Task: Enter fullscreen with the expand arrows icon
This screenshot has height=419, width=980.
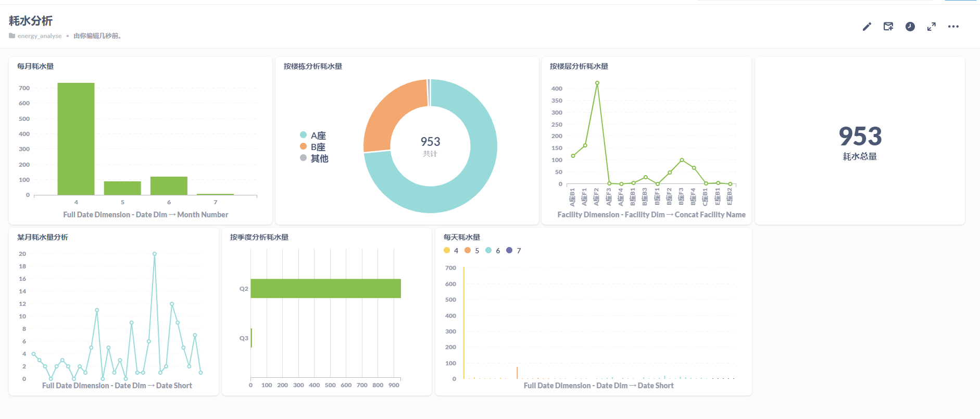Action: (x=932, y=27)
